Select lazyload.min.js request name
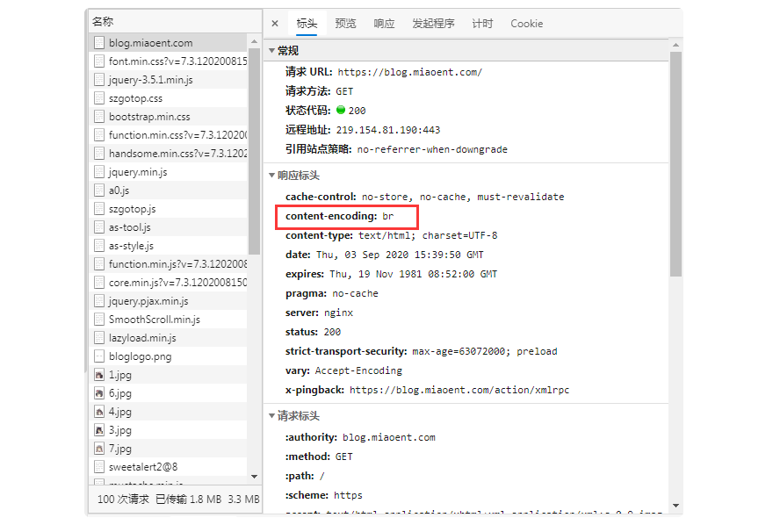Image resolution: width=773 pixels, height=532 pixels. 142,338
